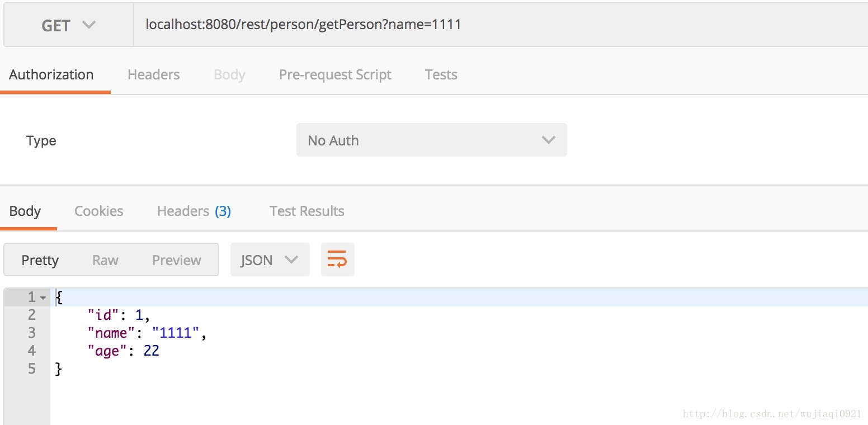This screenshot has width=868, height=425.
Task: Switch to Preview response view
Action: click(177, 260)
